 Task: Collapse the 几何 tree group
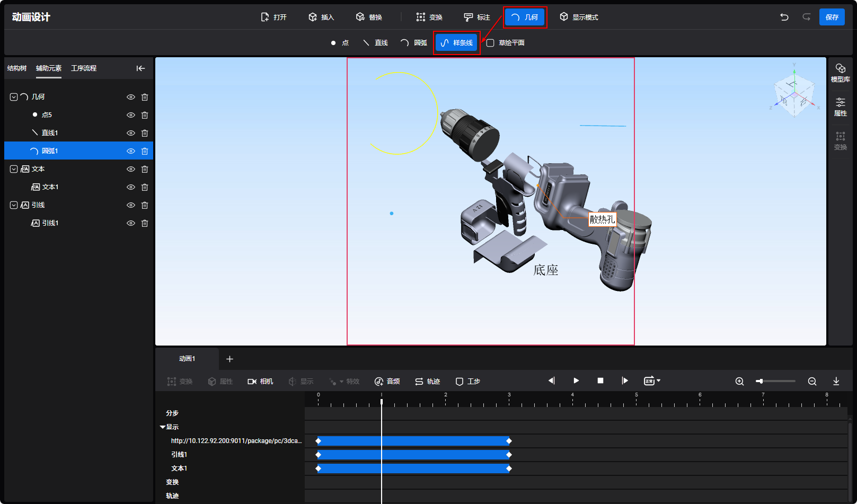point(14,97)
